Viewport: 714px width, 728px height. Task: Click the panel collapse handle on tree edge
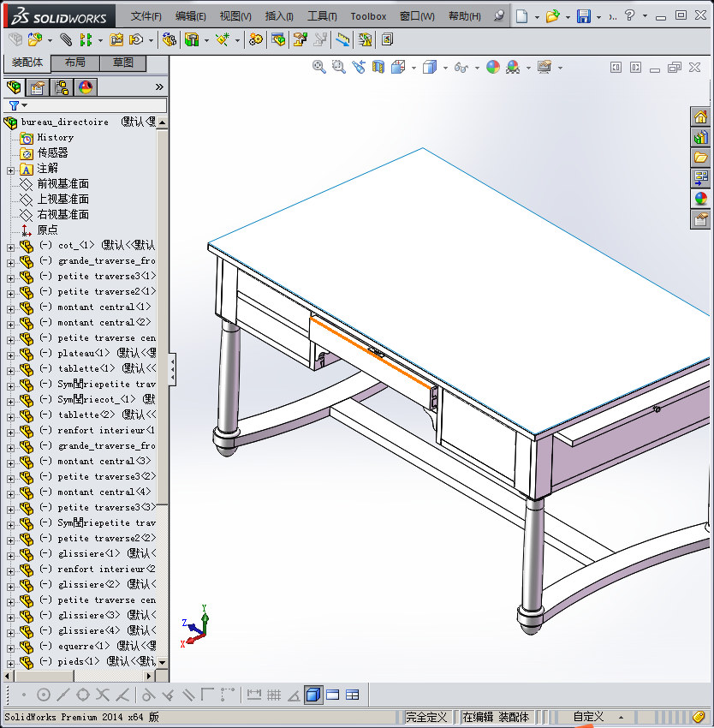pos(172,370)
